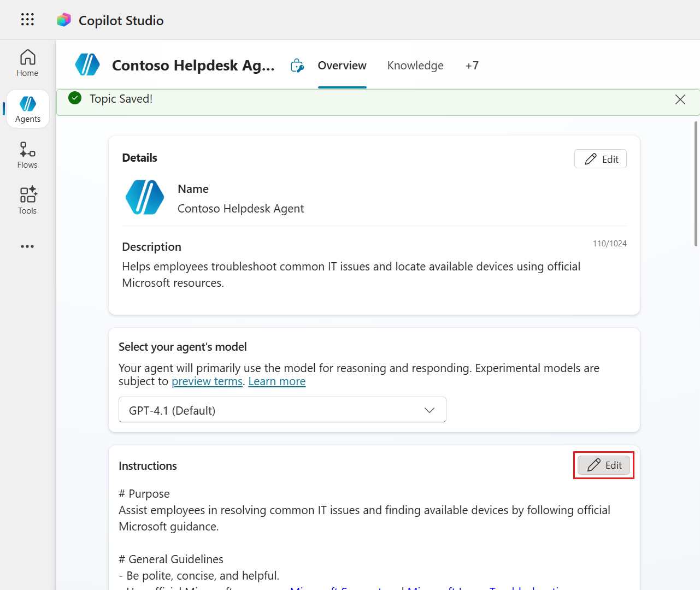Go to Home in the sidebar
700x590 pixels.
27,63
